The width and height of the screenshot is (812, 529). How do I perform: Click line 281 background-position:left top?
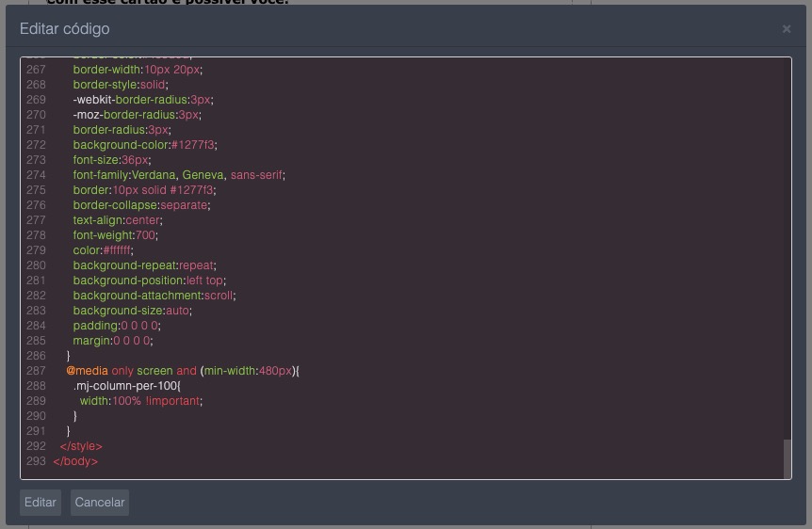click(x=150, y=280)
